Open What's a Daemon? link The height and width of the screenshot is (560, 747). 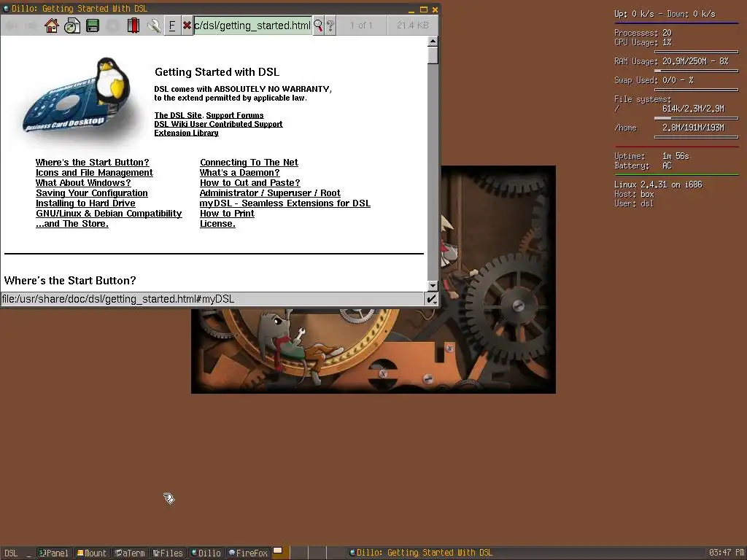239,172
